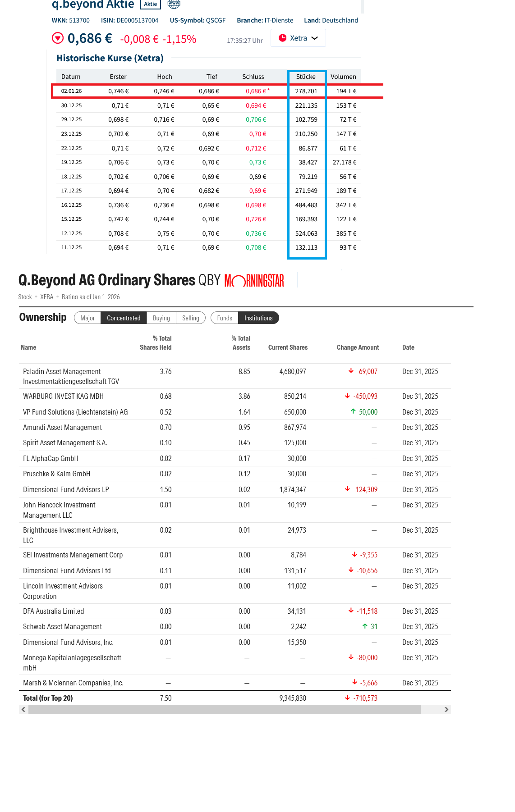Click the Total (for Top 20) row
Image resolution: width=515 pixels, height=812 pixels.
(x=235, y=698)
